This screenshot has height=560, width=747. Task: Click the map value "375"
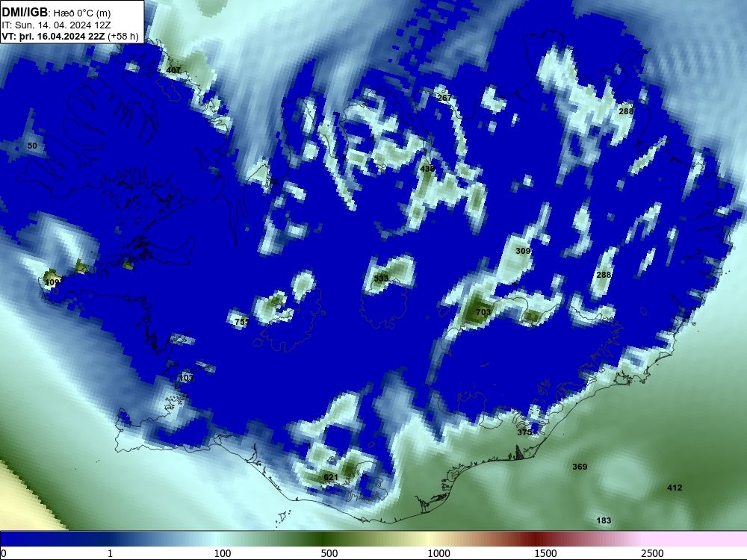click(x=524, y=432)
